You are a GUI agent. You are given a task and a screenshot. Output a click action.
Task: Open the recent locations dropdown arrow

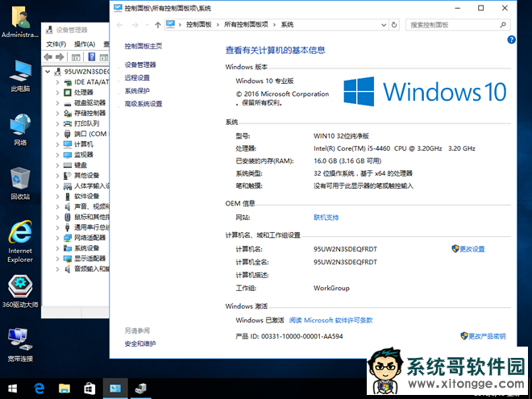[x=147, y=25]
